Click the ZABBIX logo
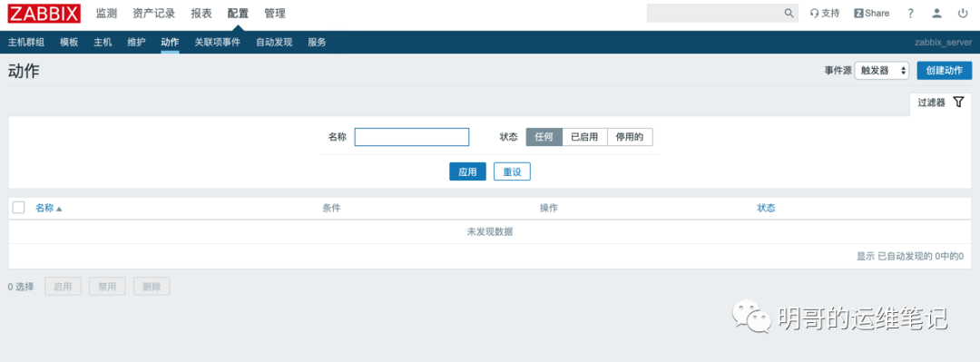 click(44, 13)
